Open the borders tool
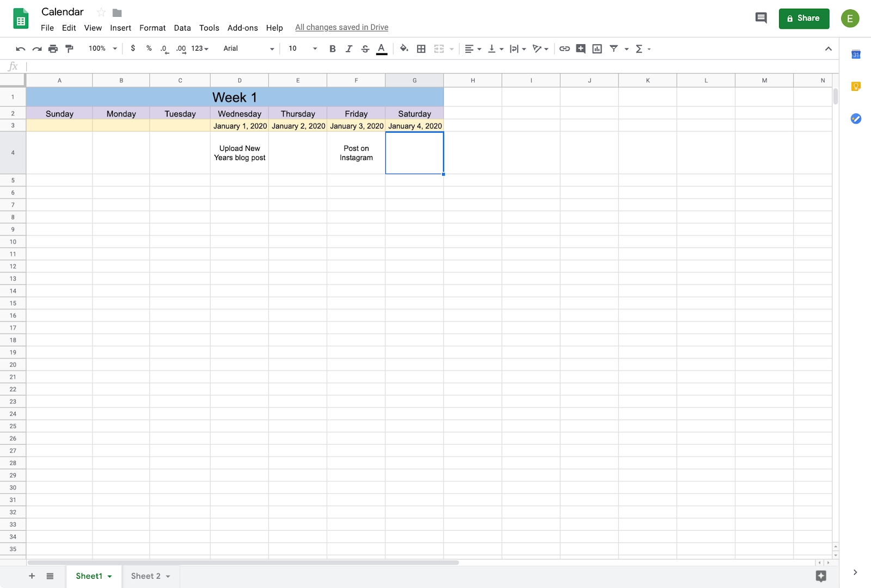Viewport: 871px width, 588px height. click(x=421, y=49)
